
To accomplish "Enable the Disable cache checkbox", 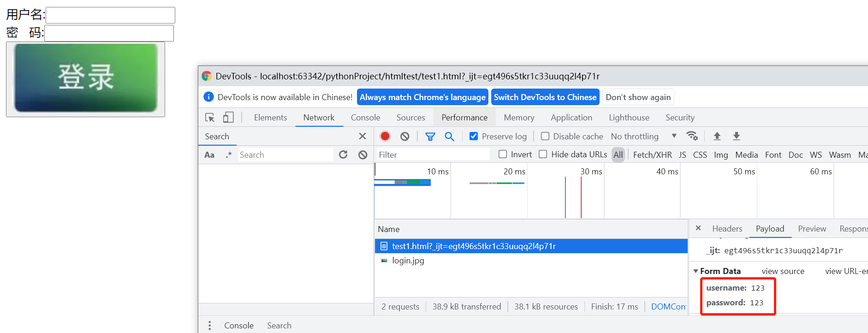I will pos(545,136).
